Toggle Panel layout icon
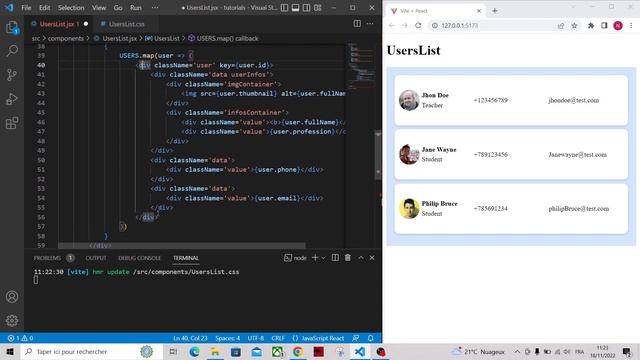Image resolution: width=640 pixels, height=360 pixels. tap(296, 7)
